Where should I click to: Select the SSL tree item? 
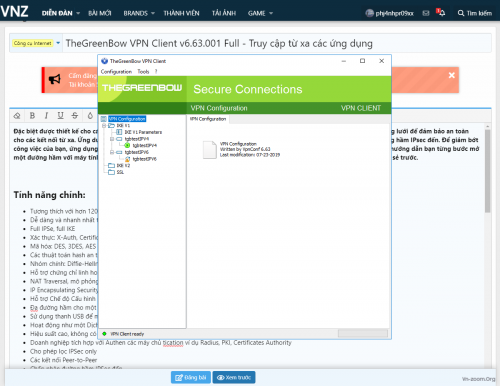pos(120,172)
